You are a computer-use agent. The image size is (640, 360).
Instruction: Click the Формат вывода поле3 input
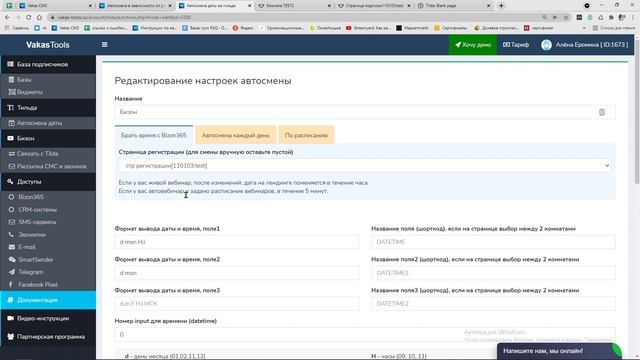237,304
